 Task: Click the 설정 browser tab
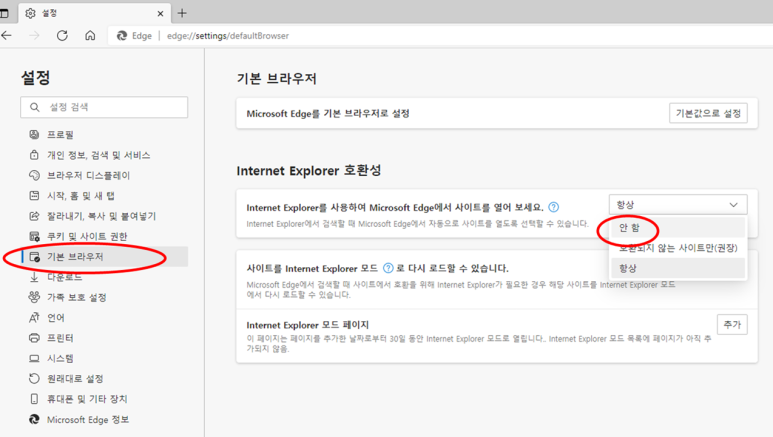click(x=94, y=13)
